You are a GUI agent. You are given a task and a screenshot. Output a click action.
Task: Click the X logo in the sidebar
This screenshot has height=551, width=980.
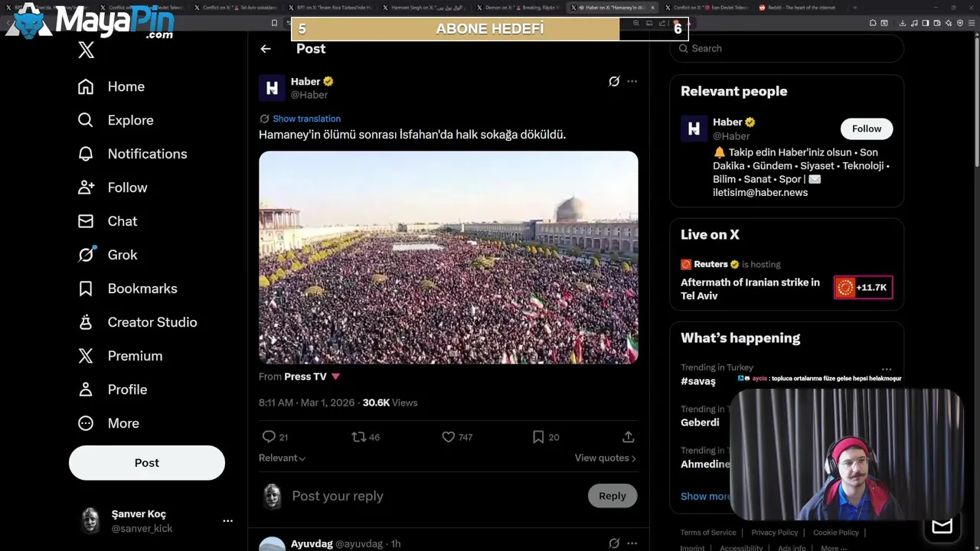(87, 51)
